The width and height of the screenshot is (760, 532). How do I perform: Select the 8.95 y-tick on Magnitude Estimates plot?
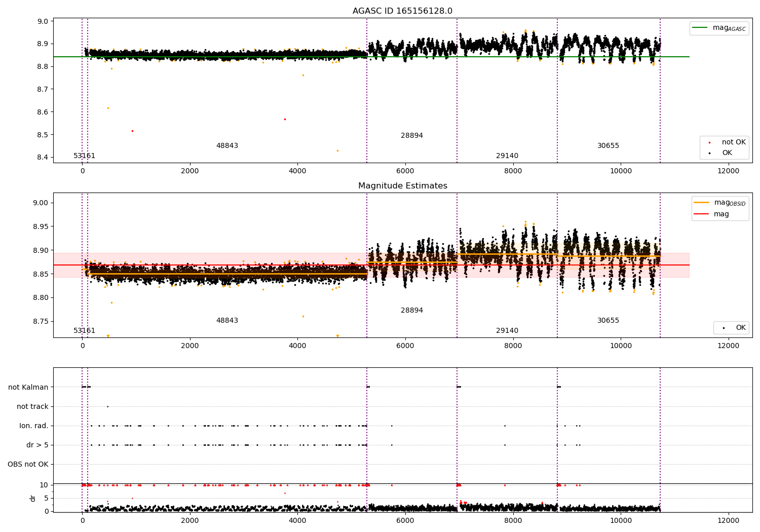(x=41, y=226)
